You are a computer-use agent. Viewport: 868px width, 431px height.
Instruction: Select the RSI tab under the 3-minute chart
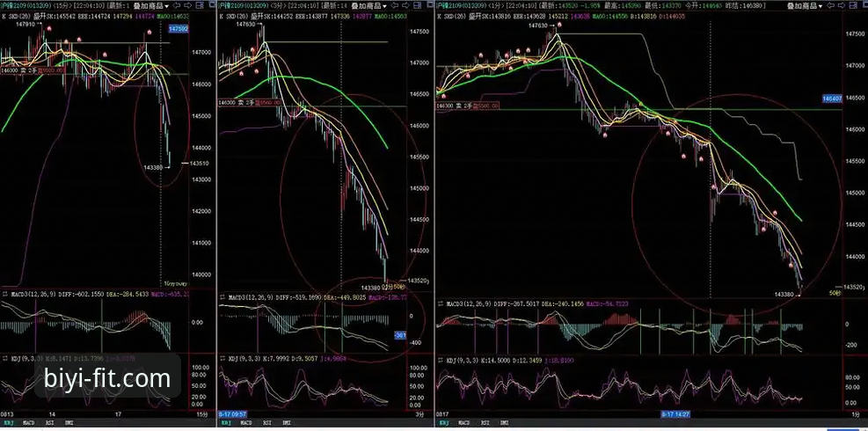click(x=266, y=423)
